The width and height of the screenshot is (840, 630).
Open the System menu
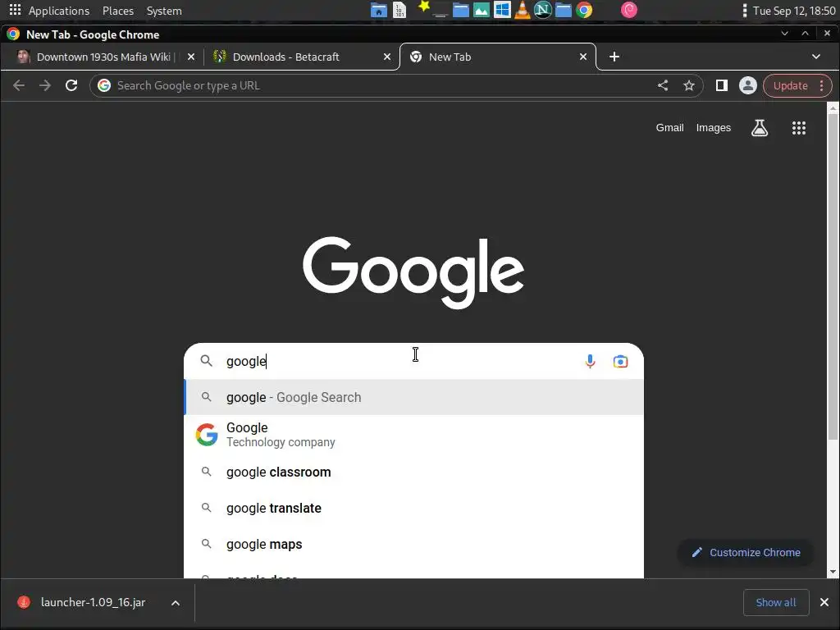(164, 11)
